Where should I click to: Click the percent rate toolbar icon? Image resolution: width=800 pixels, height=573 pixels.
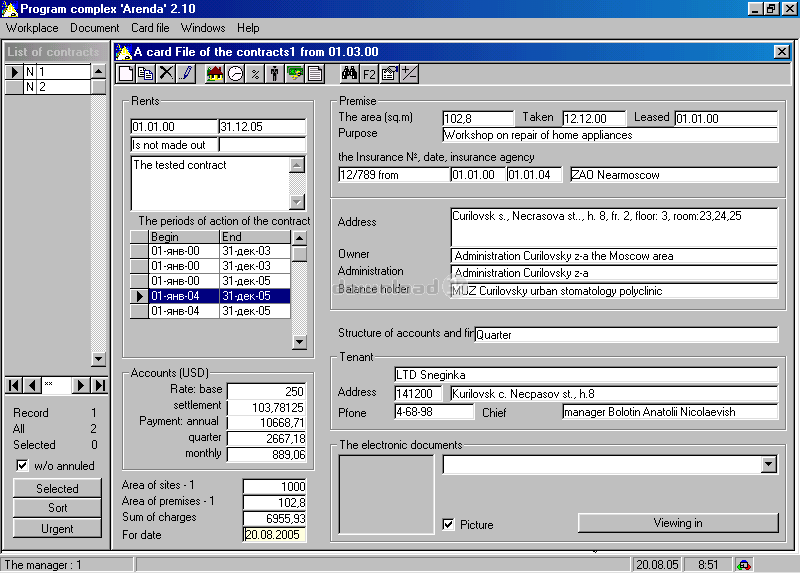255,74
